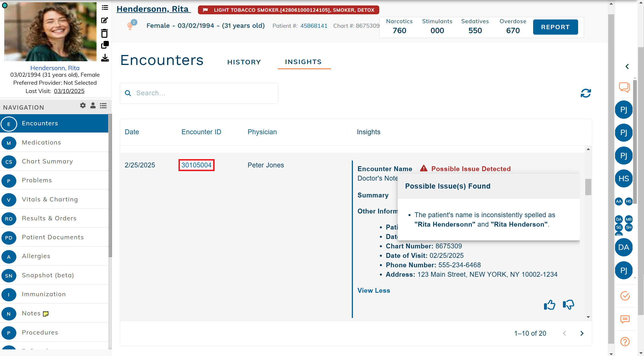Screen dimensions: 644x356
Task: Click the trash delete icon
Action: [105, 33]
